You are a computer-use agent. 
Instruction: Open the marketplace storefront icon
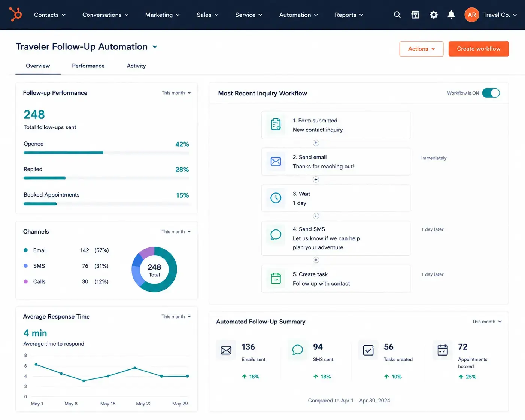coord(415,15)
